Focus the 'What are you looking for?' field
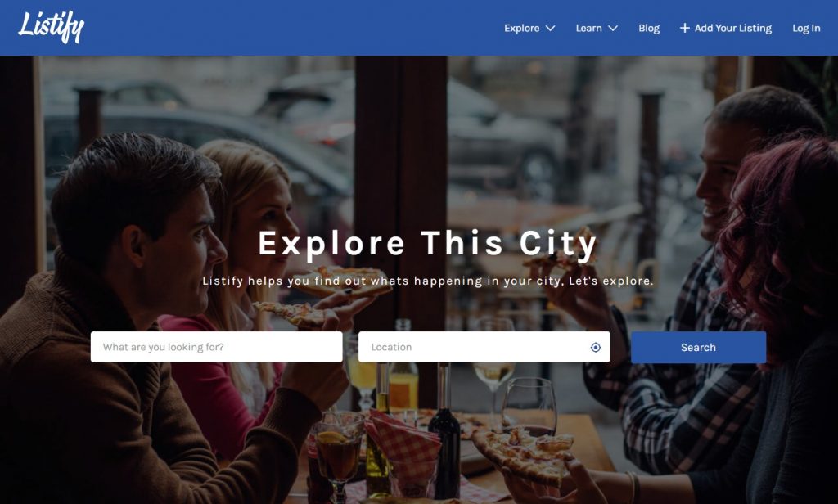The width and height of the screenshot is (838, 504). 216,347
